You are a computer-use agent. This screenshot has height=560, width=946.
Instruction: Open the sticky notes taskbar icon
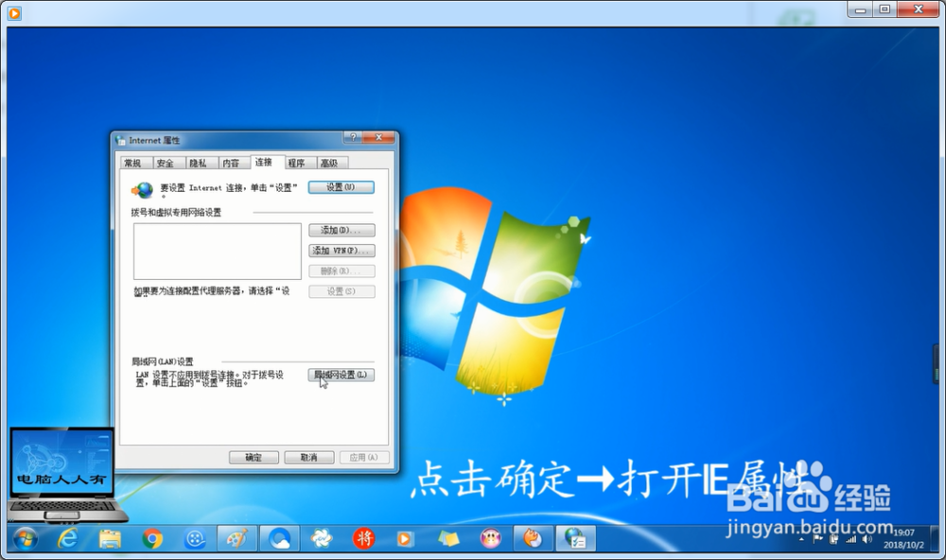tap(448, 538)
